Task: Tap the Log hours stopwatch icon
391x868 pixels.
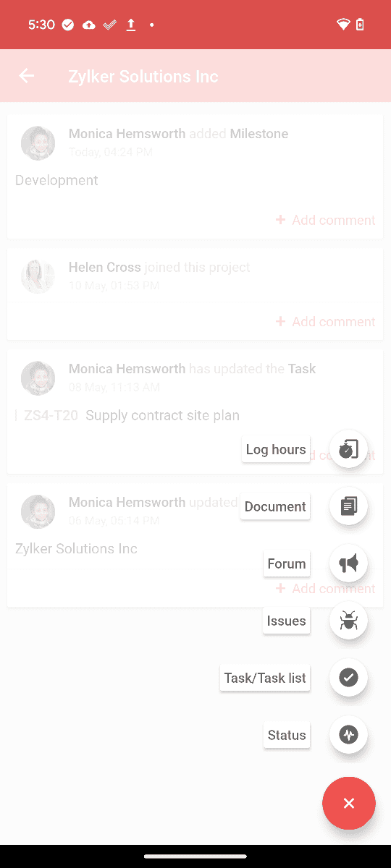Action: (349, 448)
